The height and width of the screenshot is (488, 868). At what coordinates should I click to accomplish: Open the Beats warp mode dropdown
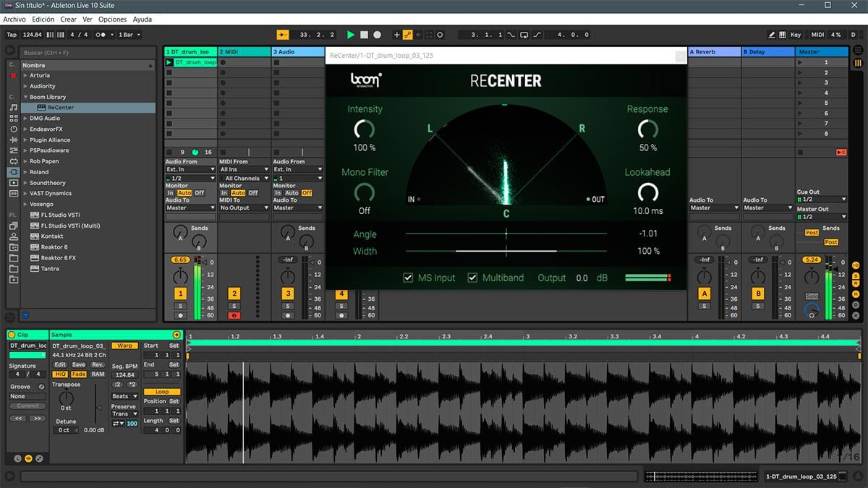click(x=124, y=396)
